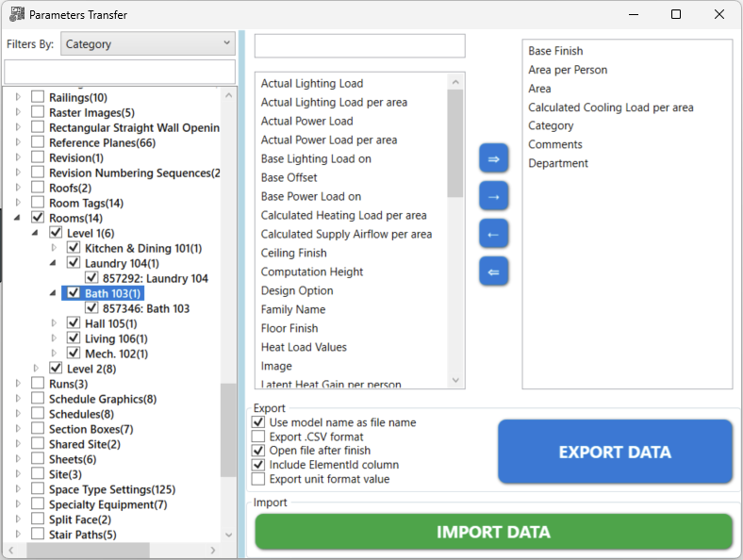
Task: Uncheck Open file after finish
Action: tap(258, 450)
